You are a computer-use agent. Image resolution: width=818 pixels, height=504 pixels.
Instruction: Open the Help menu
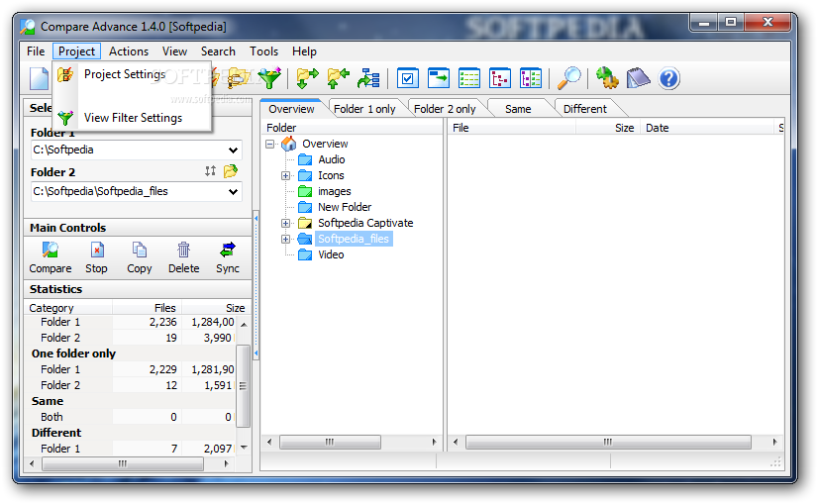[304, 51]
